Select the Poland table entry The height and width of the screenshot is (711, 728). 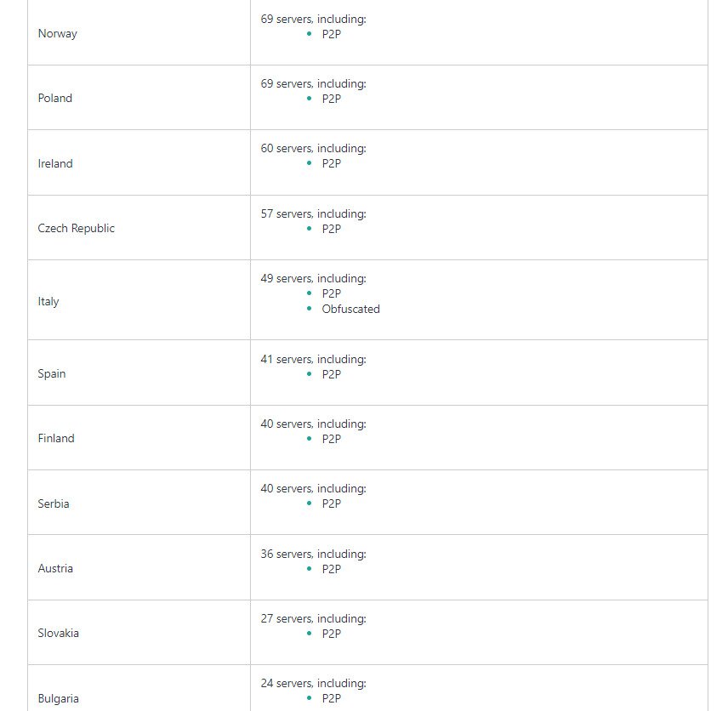click(55, 99)
